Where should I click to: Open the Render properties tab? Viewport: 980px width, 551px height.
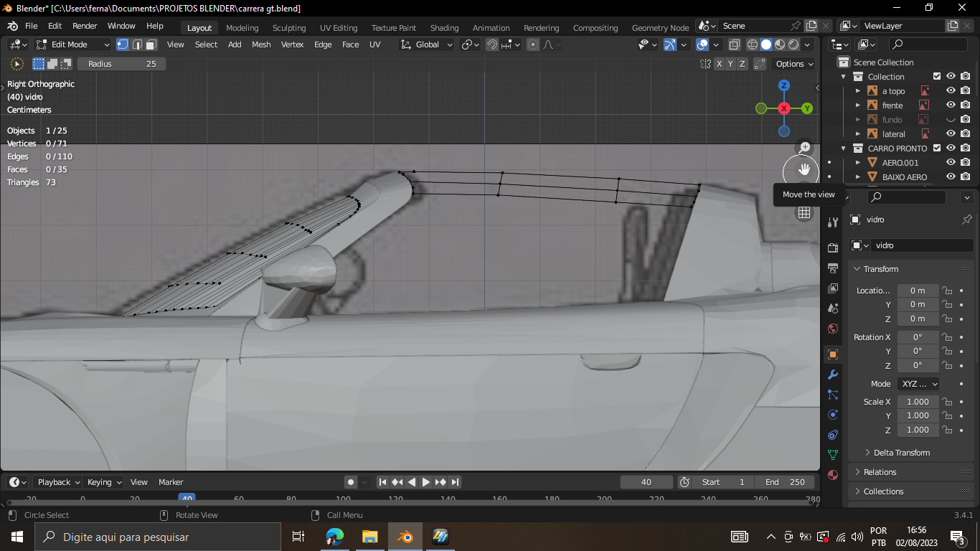(x=832, y=248)
